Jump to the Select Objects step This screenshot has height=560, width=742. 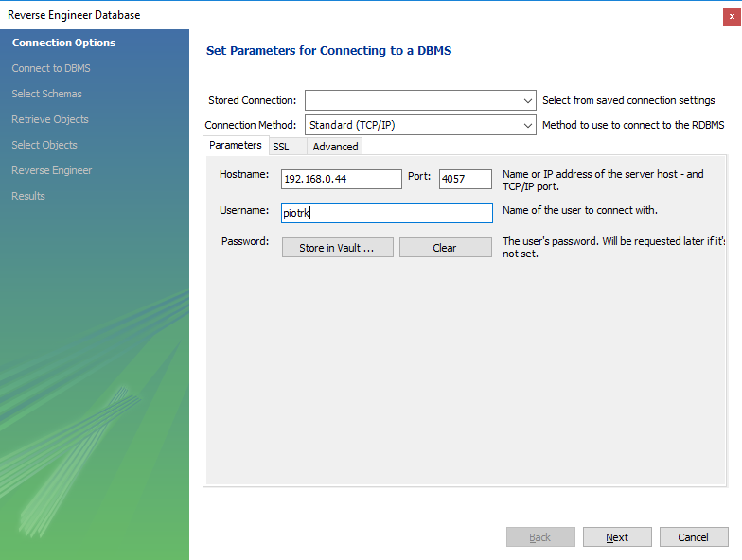(44, 145)
